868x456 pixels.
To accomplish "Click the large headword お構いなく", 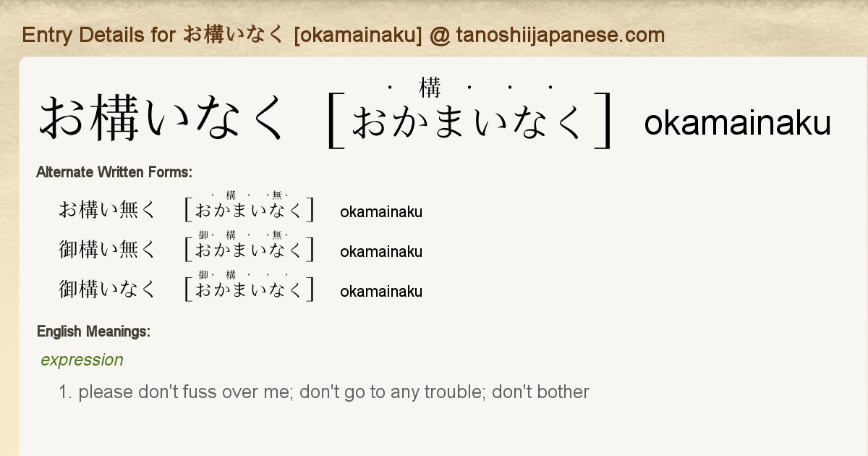I will point(163,119).
